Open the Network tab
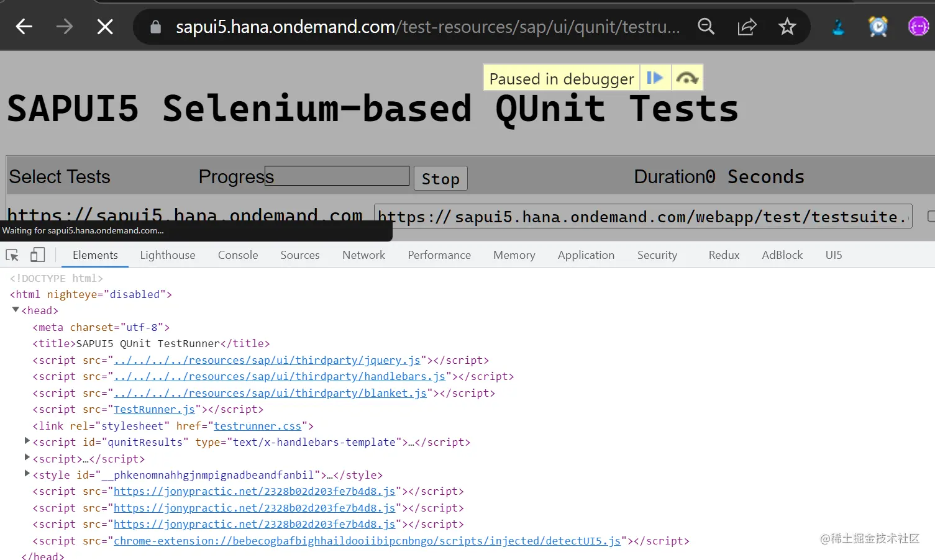This screenshot has height=560, width=935. (364, 255)
